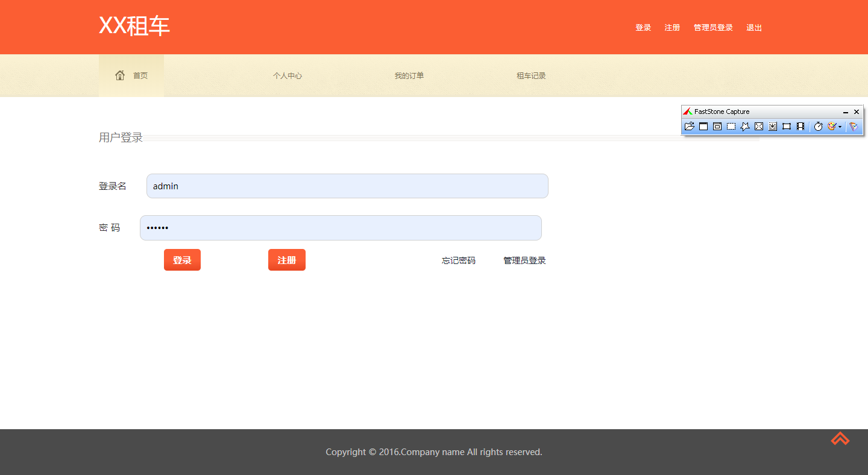The height and width of the screenshot is (475, 868).
Task: Start Screen Recorder filmstrip icon
Action: point(800,127)
